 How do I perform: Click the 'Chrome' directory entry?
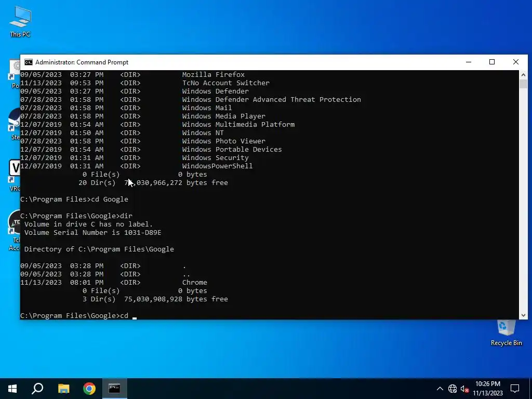coord(194,282)
